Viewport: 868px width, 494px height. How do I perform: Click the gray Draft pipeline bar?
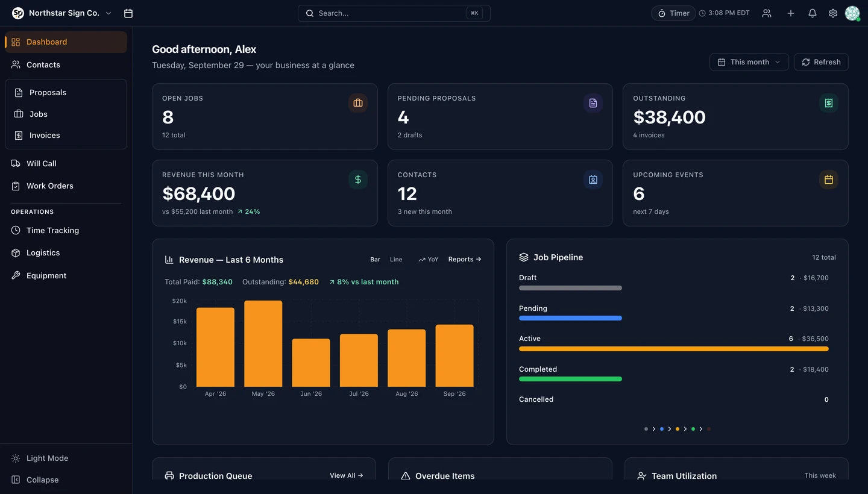point(570,288)
